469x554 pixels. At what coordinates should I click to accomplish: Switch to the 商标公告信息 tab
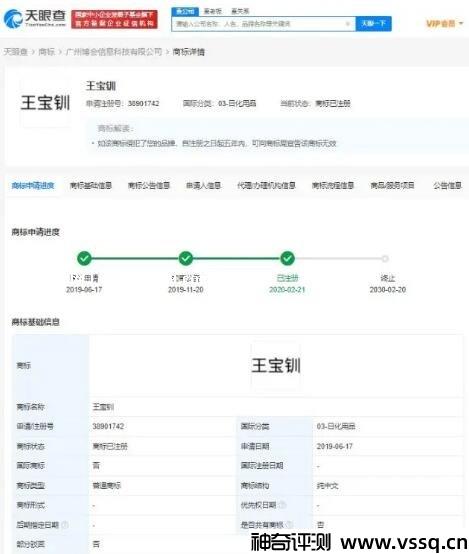click(149, 185)
